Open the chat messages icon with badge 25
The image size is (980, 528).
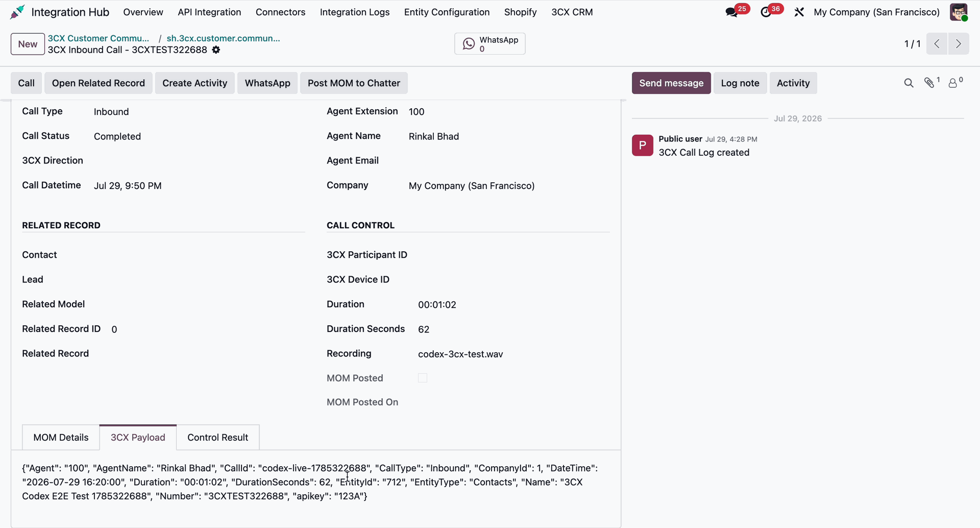(732, 12)
